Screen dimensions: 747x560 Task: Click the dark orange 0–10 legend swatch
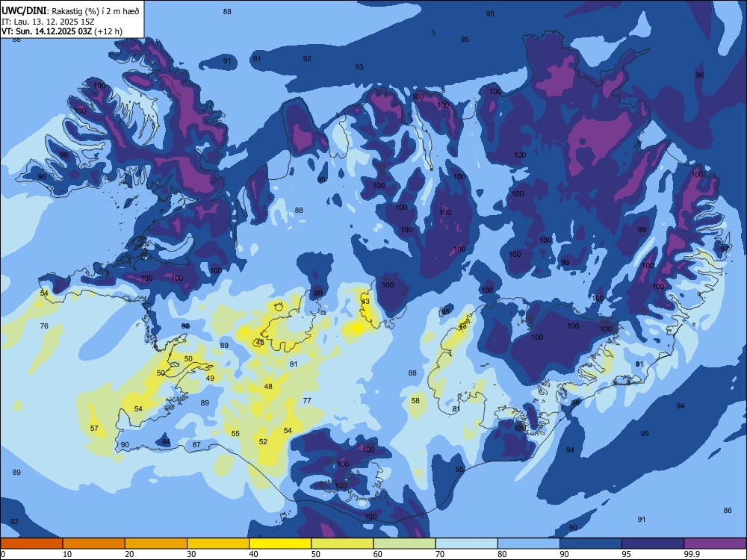pos(31,544)
